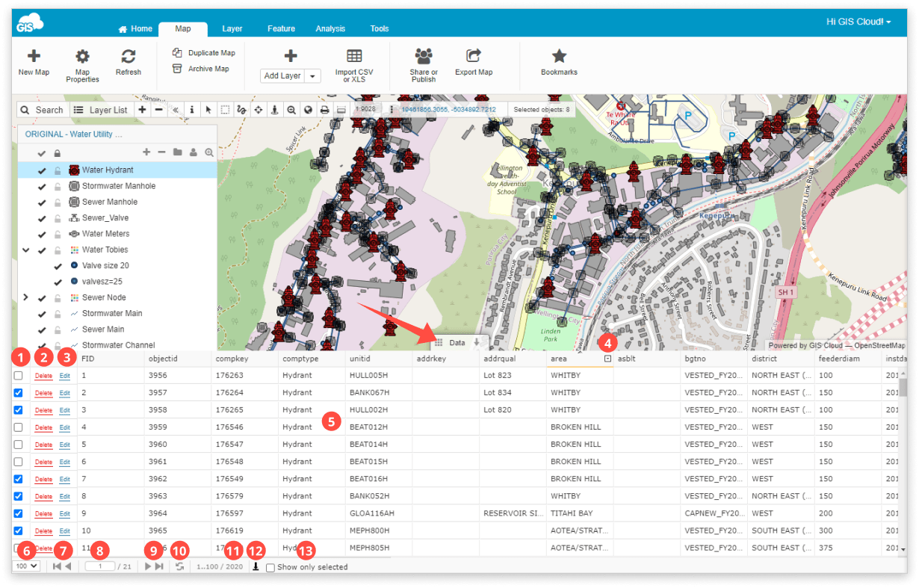The image size is (919, 588).
Task: Click Delete link for FID 7 row
Action: 44,480
